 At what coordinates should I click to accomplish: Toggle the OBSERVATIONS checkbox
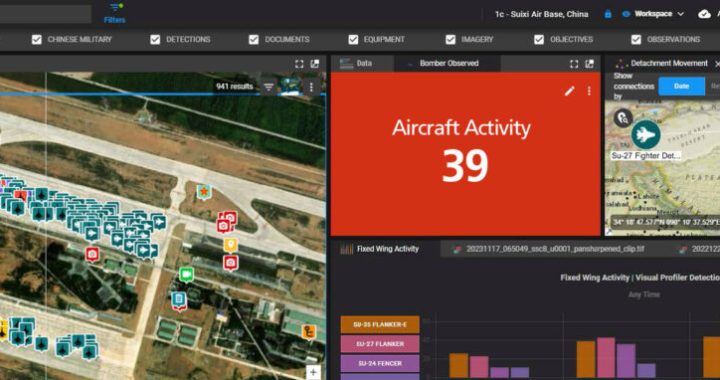coord(636,39)
